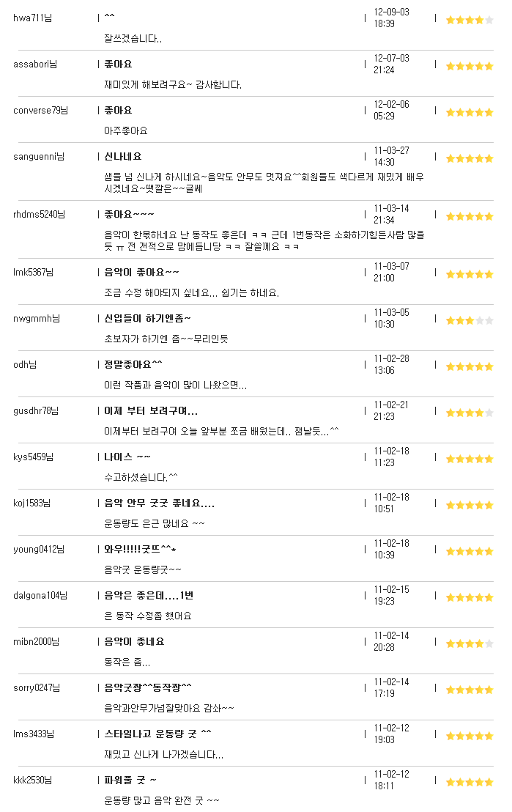This screenshot has height=812, width=512.
Task: Open converse79님 user name
Action: (x=40, y=111)
